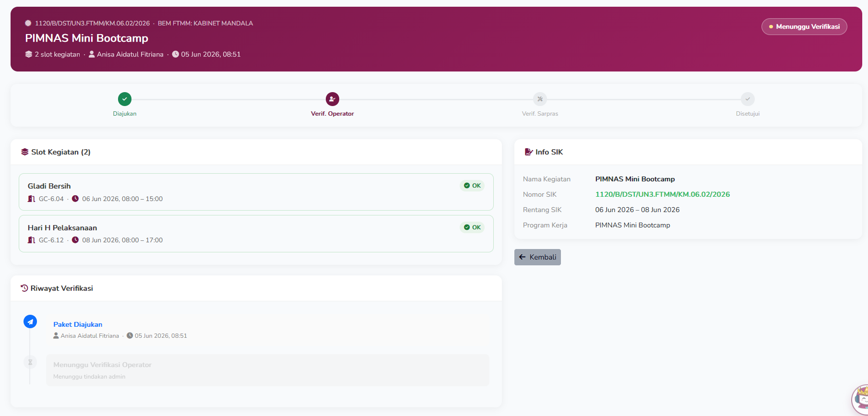Click the Info SIK document icon
868x416 pixels.
[529, 152]
